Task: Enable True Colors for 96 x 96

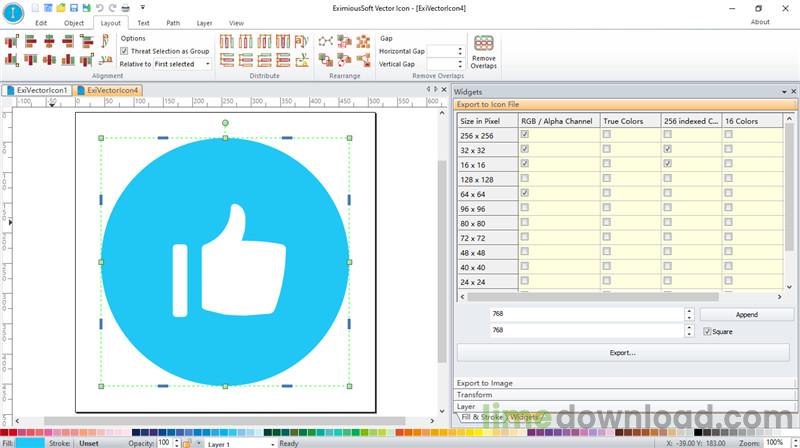Action: (x=606, y=208)
